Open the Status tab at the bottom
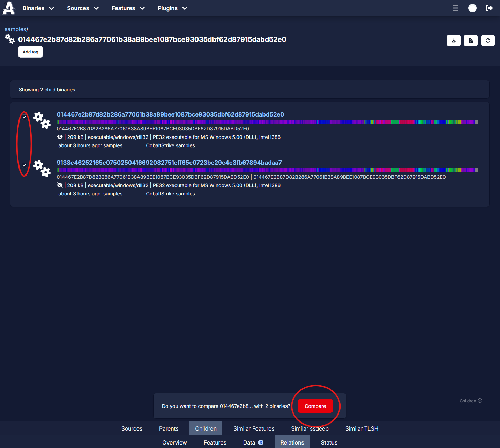500x448 pixels. tap(329, 442)
